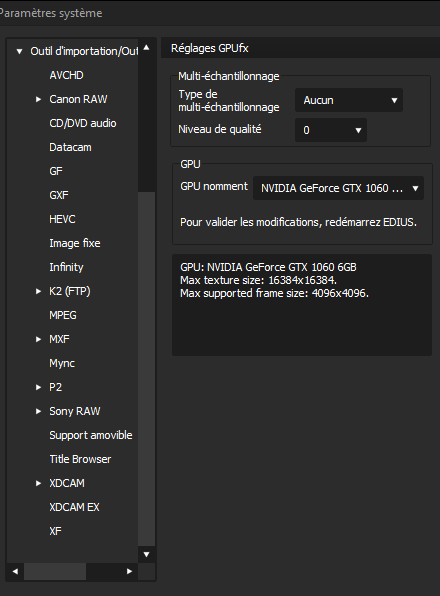Image resolution: width=440 pixels, height=596 pixels.
Task: Open the Niveau de qualité dropdown
Action: point(331,130)
